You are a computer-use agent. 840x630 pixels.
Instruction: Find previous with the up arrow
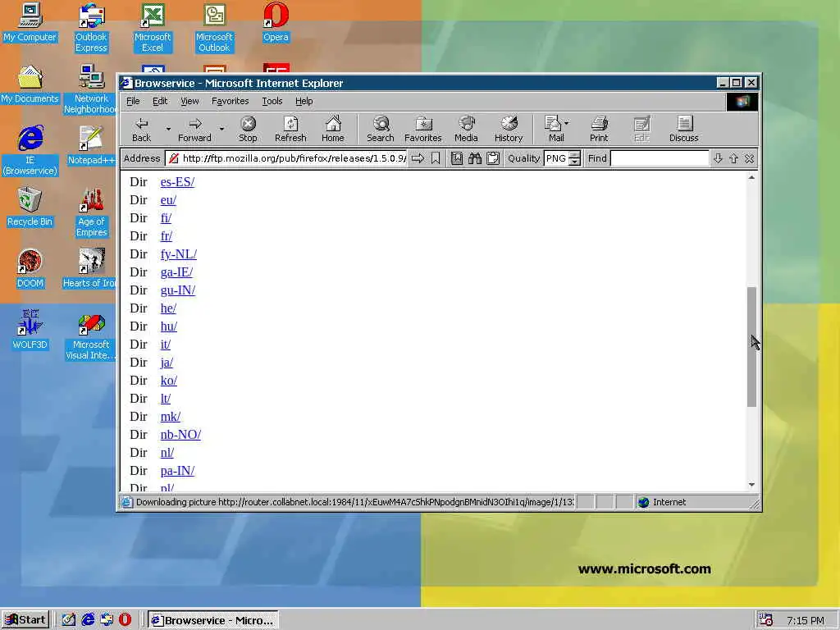[733, 158]
